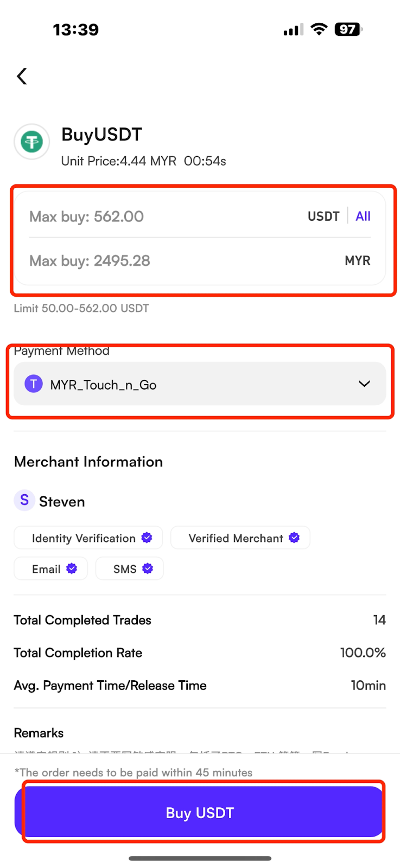Click the Identity Verification checkmark badge
This screenshot has height=868, width=400.
(147, 538)
